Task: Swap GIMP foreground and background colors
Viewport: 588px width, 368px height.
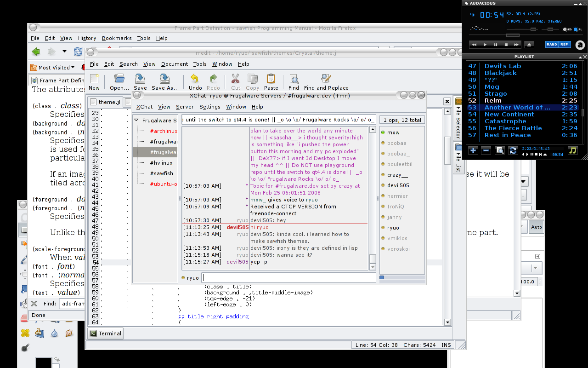Action: (57, 360)
